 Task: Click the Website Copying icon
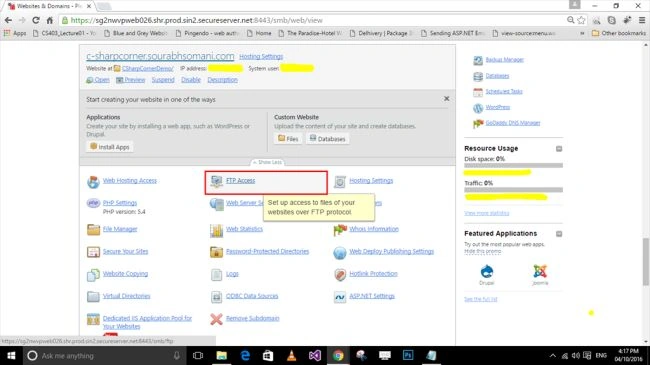tap(93, 275)
